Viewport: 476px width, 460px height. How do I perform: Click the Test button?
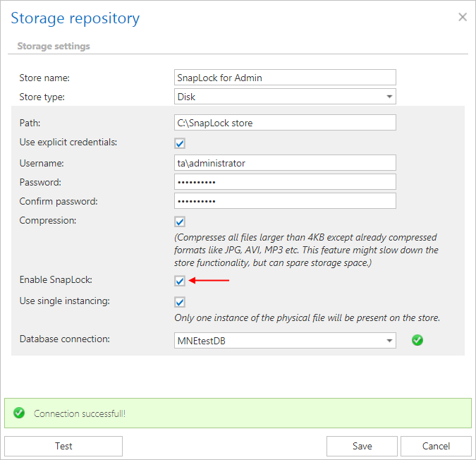(x=63, y=446)
